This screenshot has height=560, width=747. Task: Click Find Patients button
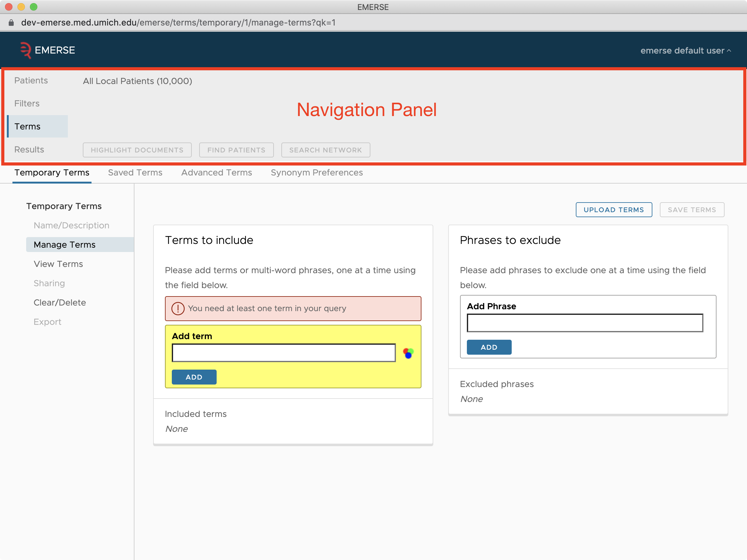tap(236, 150)
